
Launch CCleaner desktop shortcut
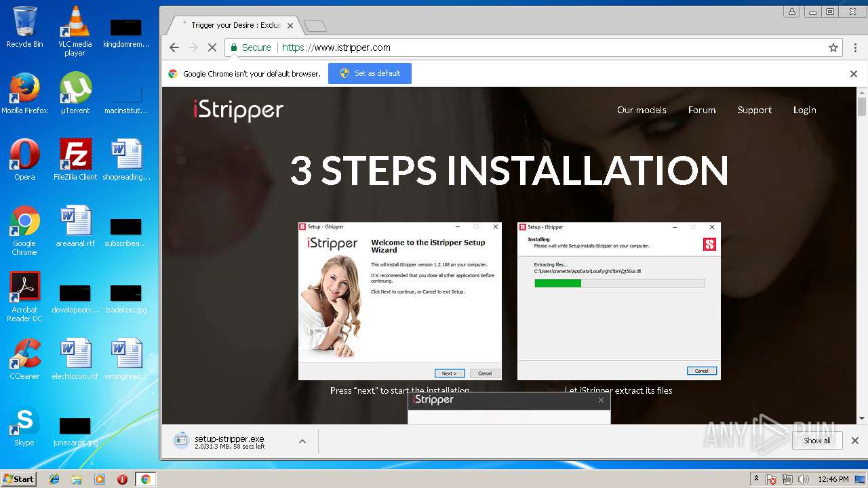[24, 359]
